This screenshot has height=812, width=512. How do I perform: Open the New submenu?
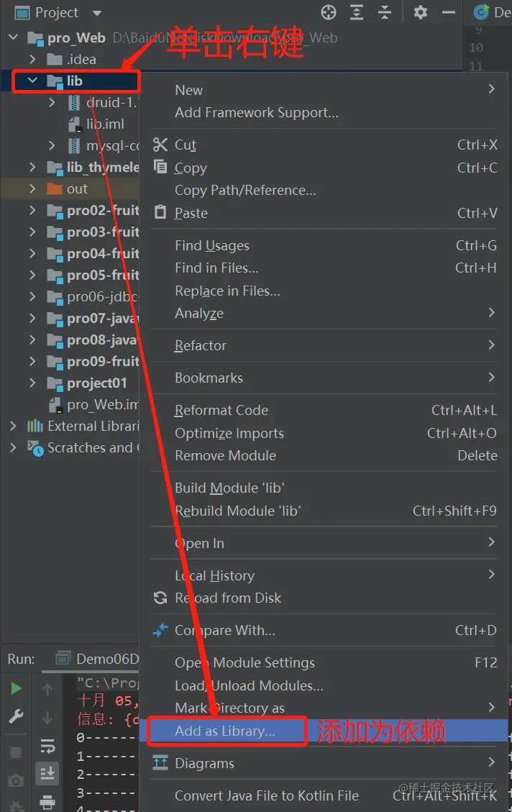click(324, 90)
